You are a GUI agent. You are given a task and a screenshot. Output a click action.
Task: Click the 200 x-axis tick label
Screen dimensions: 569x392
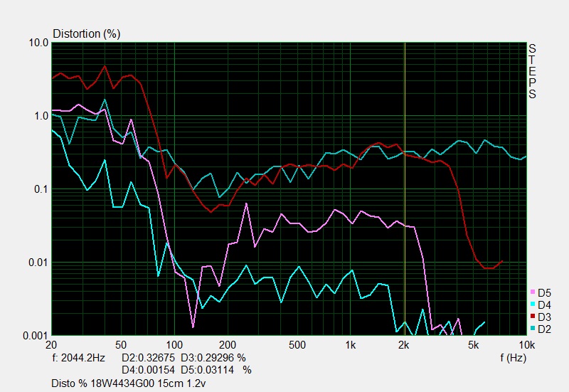coord(227,345)
